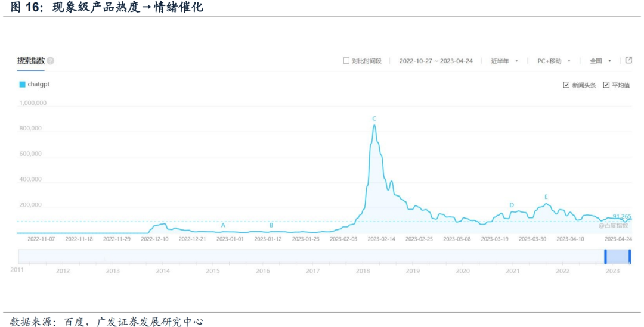This screenshot has width=644, height=327.
Task: Open news marker D on the chart
Action: (x=512, y=205)
